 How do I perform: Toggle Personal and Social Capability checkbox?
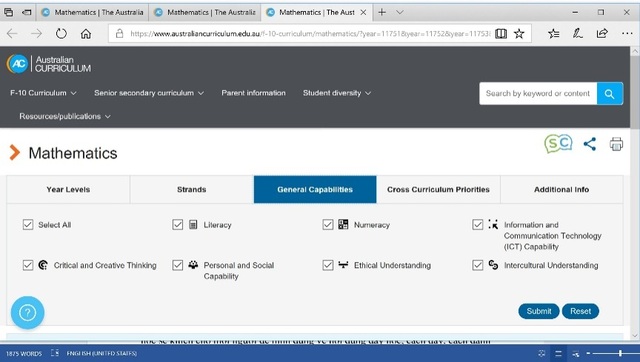[178, 265]
